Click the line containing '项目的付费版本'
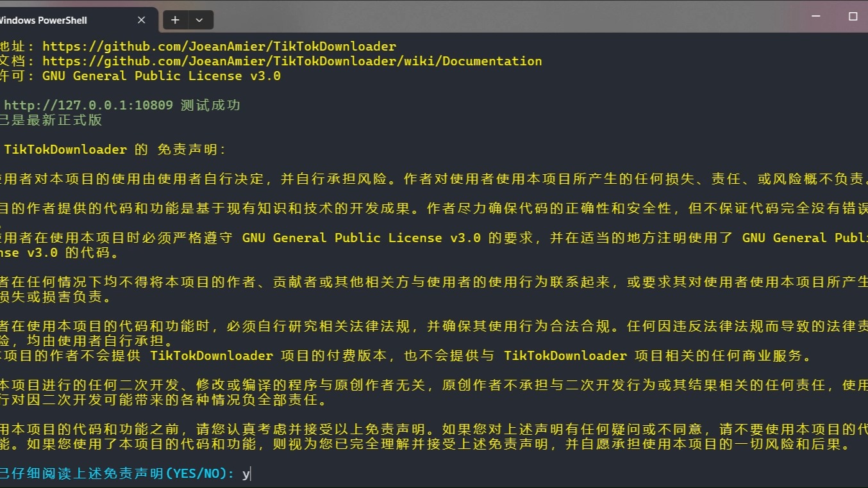Image resolution: width=868 pixels, height=488 pixels. tap(406, 355)
